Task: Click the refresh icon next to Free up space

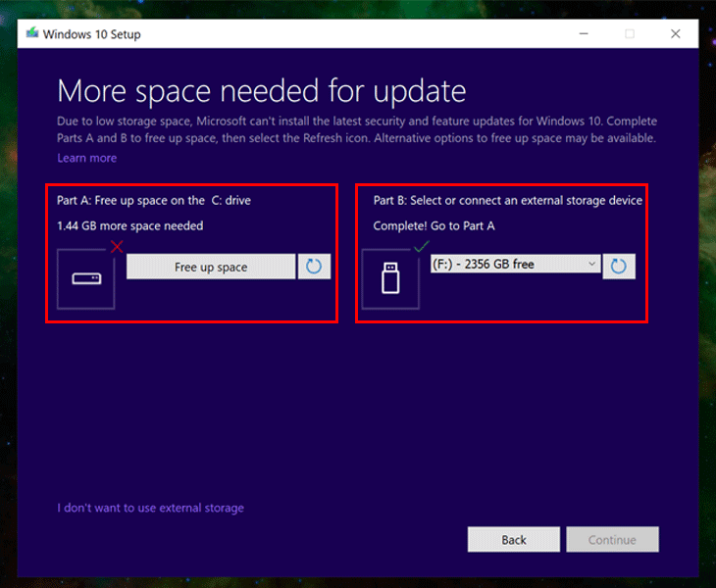Action: 314,267
